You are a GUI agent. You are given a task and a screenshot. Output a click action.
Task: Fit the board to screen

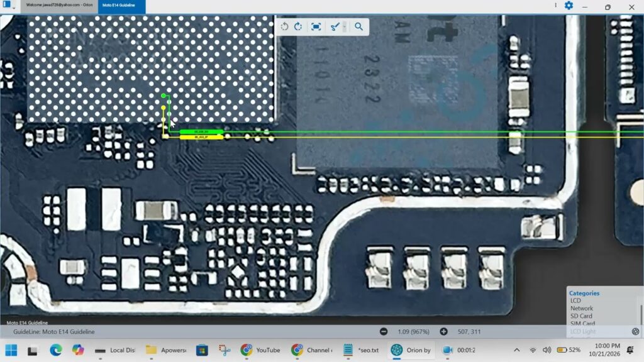[316, 26]
